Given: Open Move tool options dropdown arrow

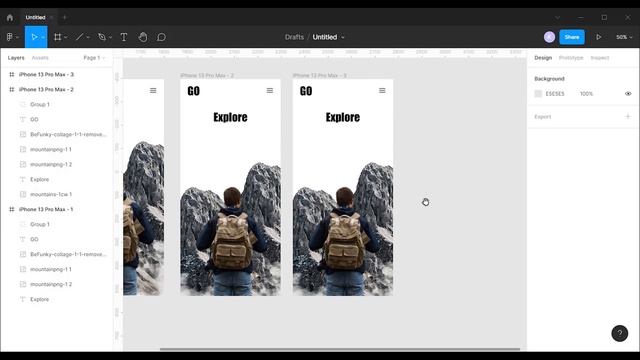Looking at the screenshot, I should tap(43, 38).
